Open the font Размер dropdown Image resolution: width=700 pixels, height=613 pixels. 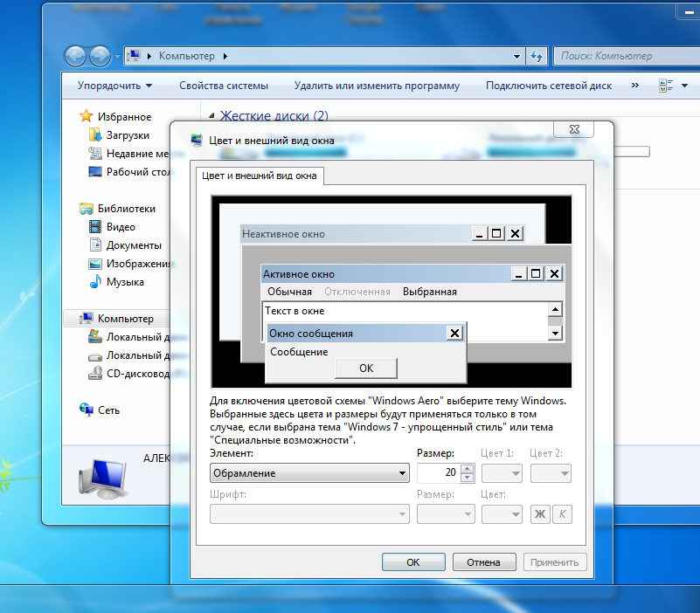coord(446,514)
